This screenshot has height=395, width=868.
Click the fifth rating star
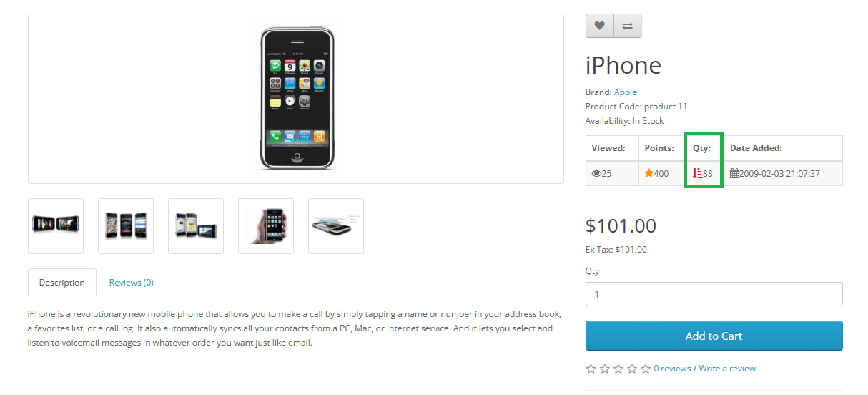[x=646, y=369]
